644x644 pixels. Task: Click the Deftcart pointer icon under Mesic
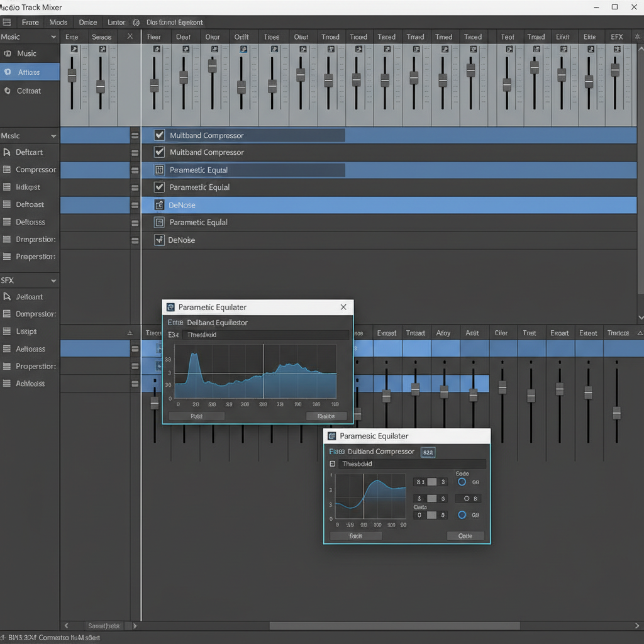coord(6,152)
